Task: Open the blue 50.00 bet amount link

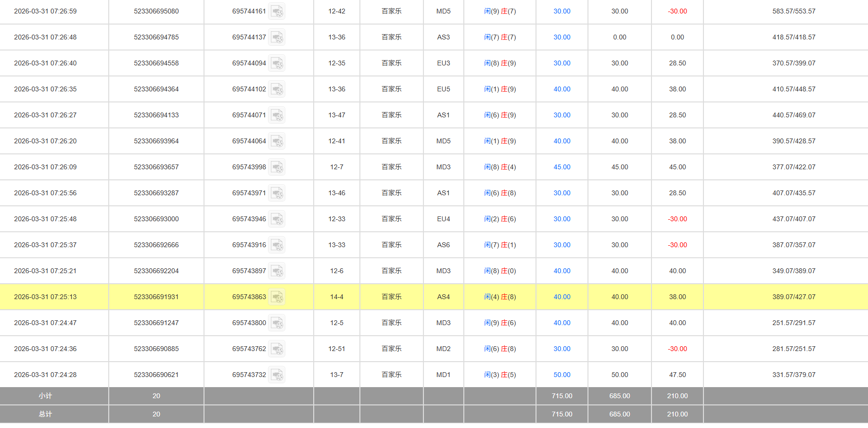Action: click(562, 375)
